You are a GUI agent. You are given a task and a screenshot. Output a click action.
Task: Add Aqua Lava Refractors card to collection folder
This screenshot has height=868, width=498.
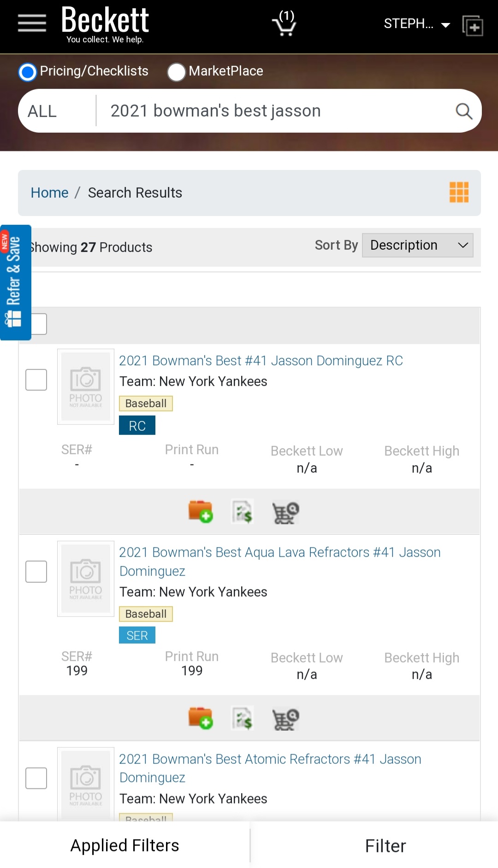click(x=201, y=718)
